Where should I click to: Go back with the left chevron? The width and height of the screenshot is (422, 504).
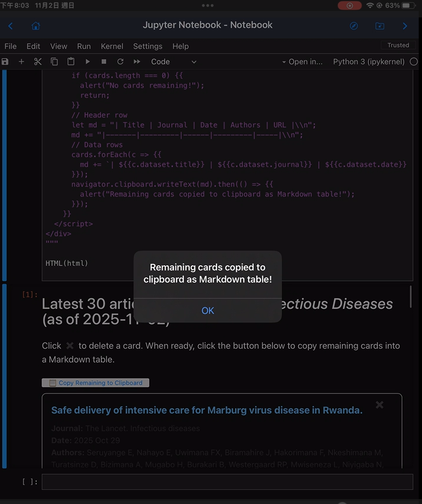10,26
